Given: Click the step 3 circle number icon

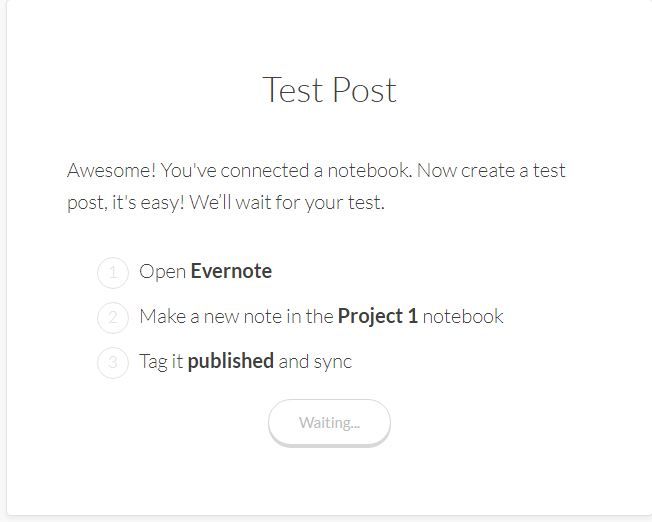Looking at the screenshot, I should 113,363.
